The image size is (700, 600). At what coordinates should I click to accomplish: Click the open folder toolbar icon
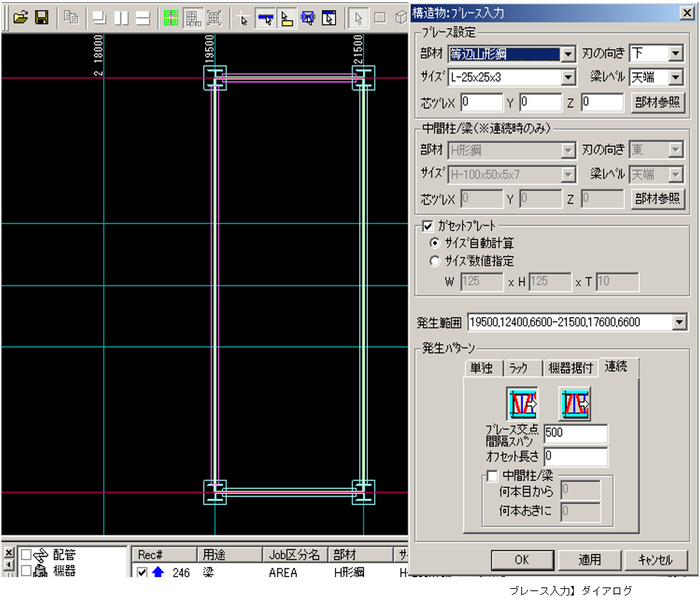[19, 18]
